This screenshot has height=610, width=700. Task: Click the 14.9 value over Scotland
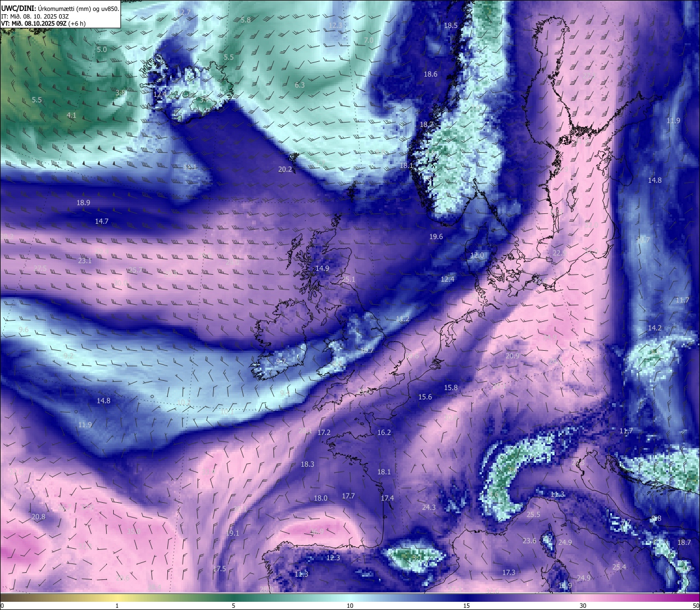322,268
